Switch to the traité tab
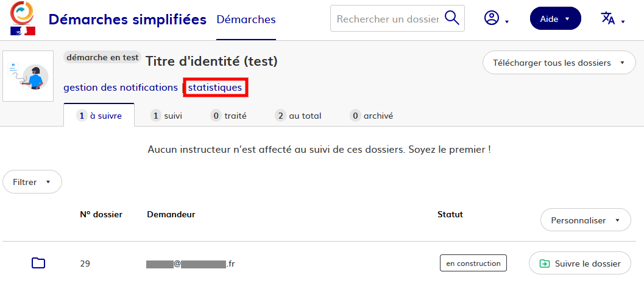The width and height of the screenshot is (644, 283). 228,116
